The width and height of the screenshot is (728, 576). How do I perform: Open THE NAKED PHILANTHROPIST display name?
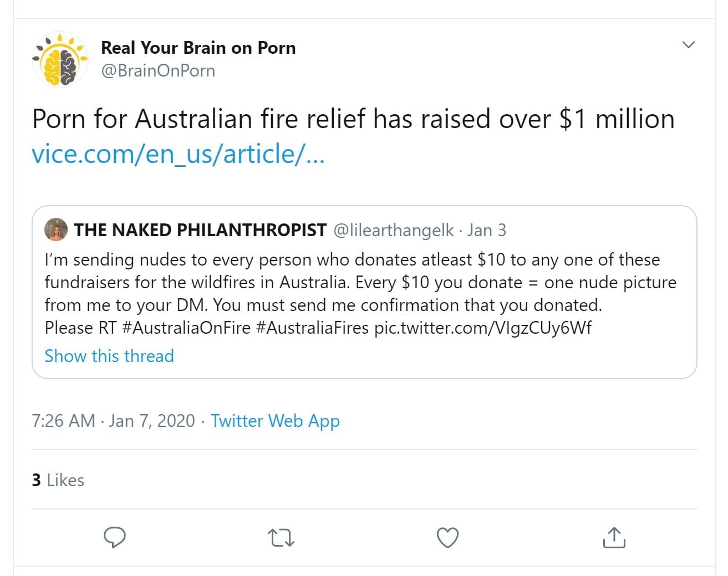(x=200, y=230)
